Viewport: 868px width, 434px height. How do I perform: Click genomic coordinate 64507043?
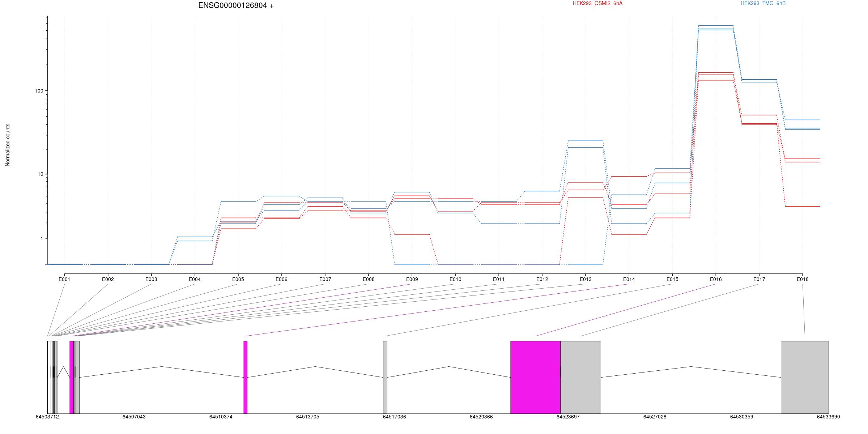[134, 417]
